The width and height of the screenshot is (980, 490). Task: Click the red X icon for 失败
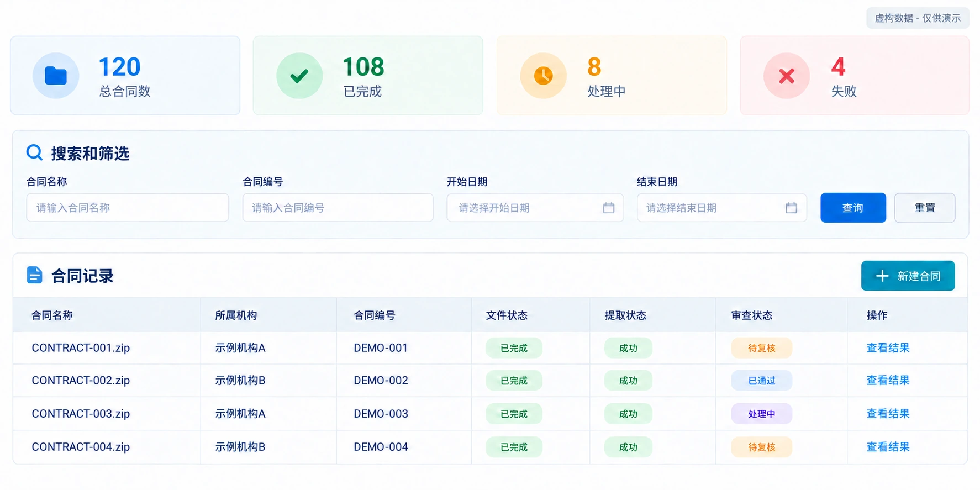[x=787, y=76]
